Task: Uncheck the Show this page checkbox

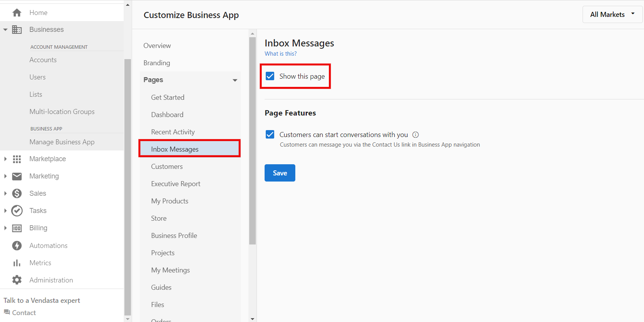Action: coord(270,76)
